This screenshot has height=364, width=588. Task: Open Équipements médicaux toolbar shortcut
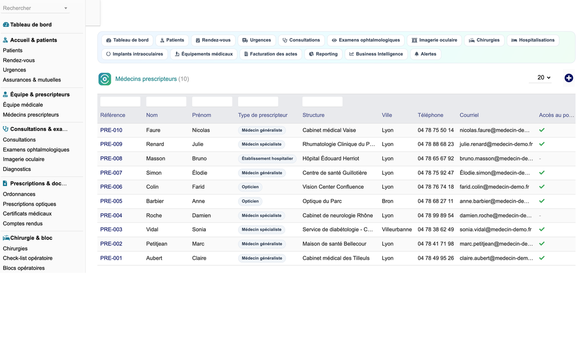tap(204, 54)
